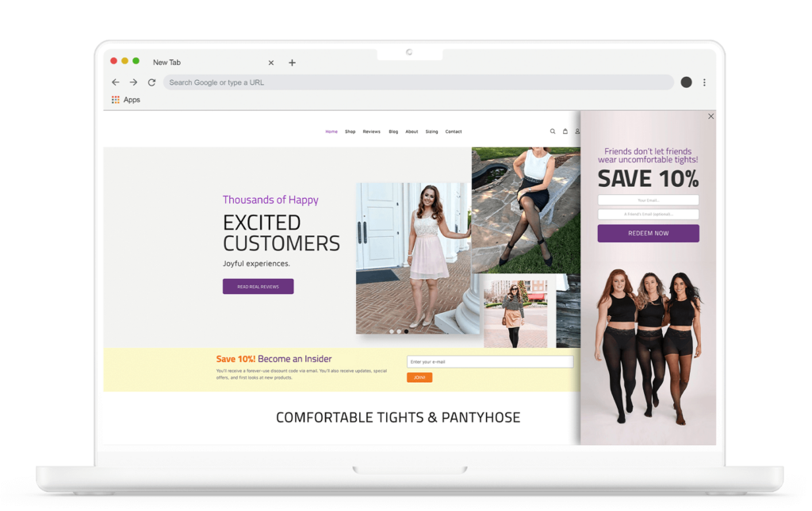Submit the newsletter with the JOIN! button
The width and height of the screenshot is (812, 511).
(419, 377)
